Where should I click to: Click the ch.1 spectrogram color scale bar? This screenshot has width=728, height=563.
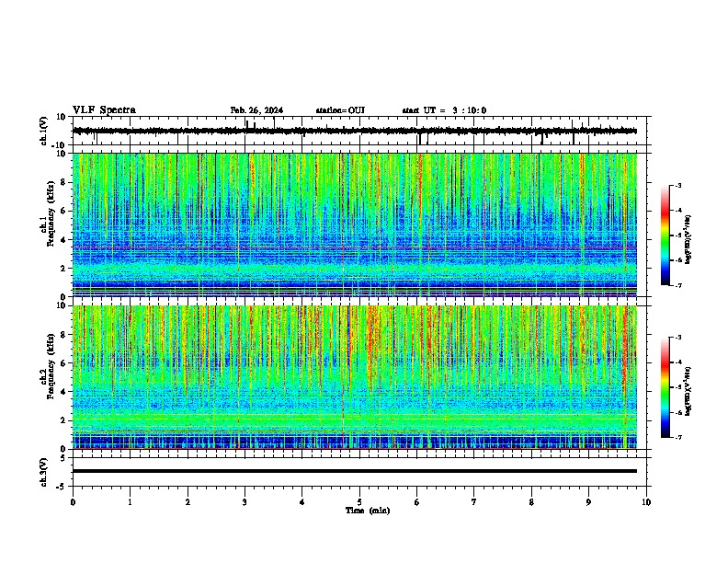click(665, 236)
